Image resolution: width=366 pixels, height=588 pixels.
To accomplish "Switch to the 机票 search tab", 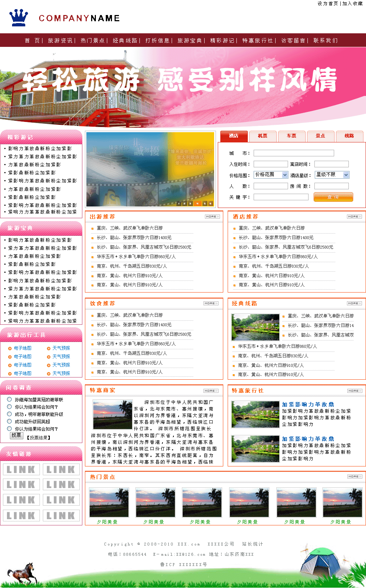I will [x=262, y=136].
